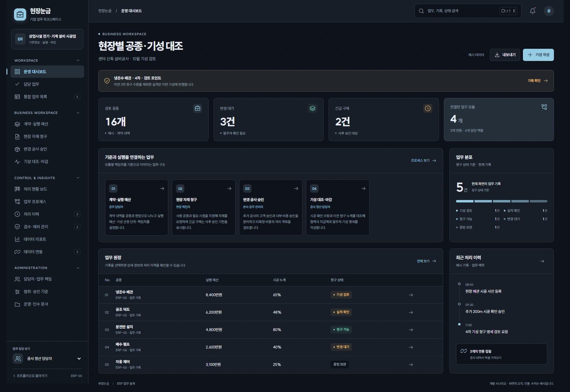This screenshot has height=392, width=570.
Task: Click the user avatar in top bar
Action: tap(549, 11)
